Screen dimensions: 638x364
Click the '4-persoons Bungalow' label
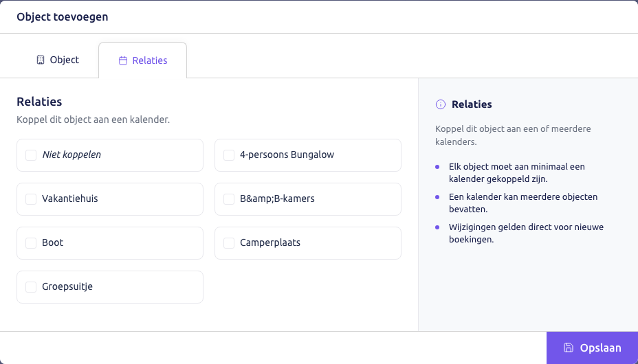pyautogui.click(x=287, y=155)
